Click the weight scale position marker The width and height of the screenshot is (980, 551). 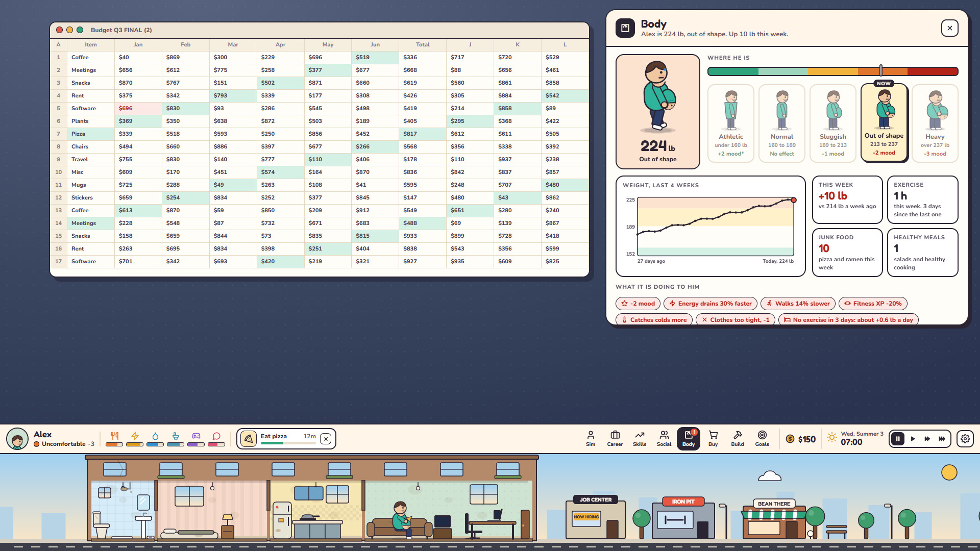(x=881, y=71)
